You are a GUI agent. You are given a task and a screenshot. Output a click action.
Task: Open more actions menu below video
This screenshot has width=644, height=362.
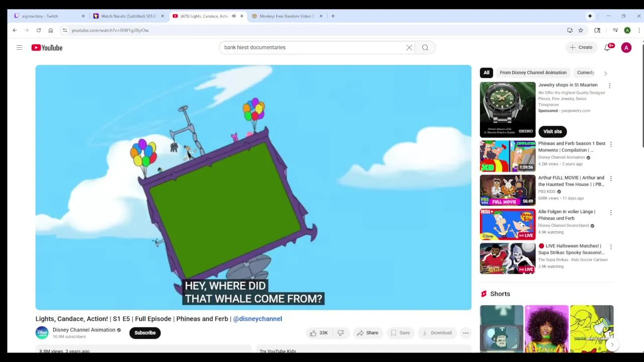click(466, 333)
